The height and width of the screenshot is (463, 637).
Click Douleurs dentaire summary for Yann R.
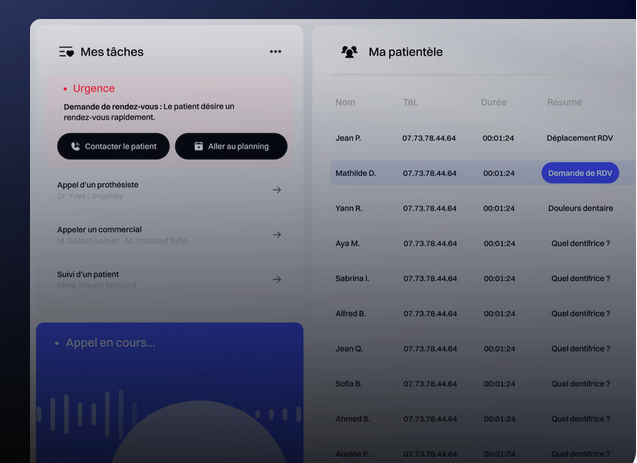(x=580, y=208)
